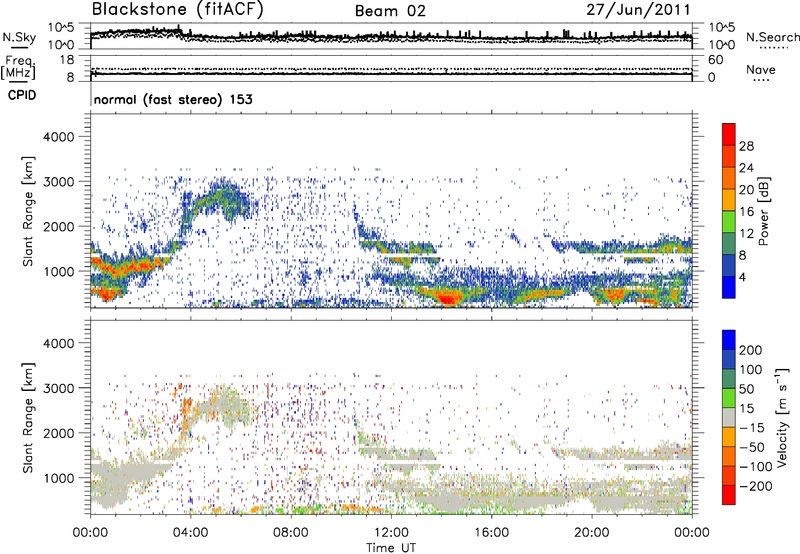Click the 'Time UT' axis title
Screen dimensions: 800x554
click(x=391, y=547)
